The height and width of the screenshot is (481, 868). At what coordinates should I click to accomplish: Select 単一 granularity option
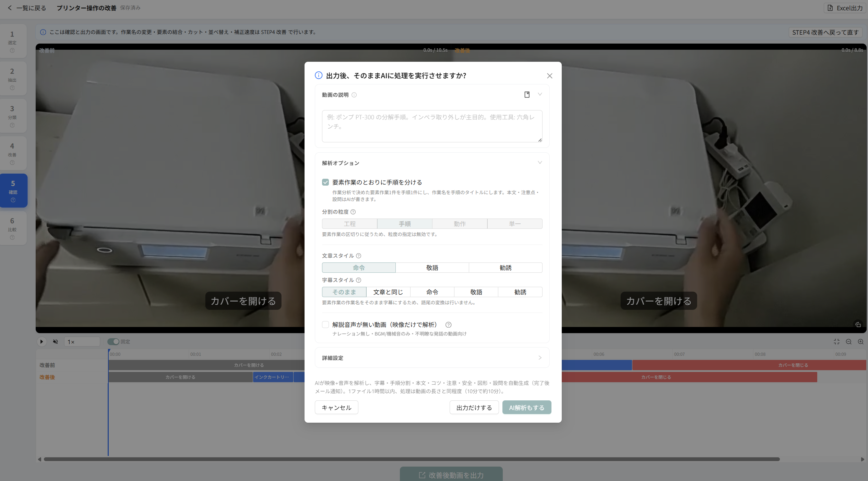(515, 224)
